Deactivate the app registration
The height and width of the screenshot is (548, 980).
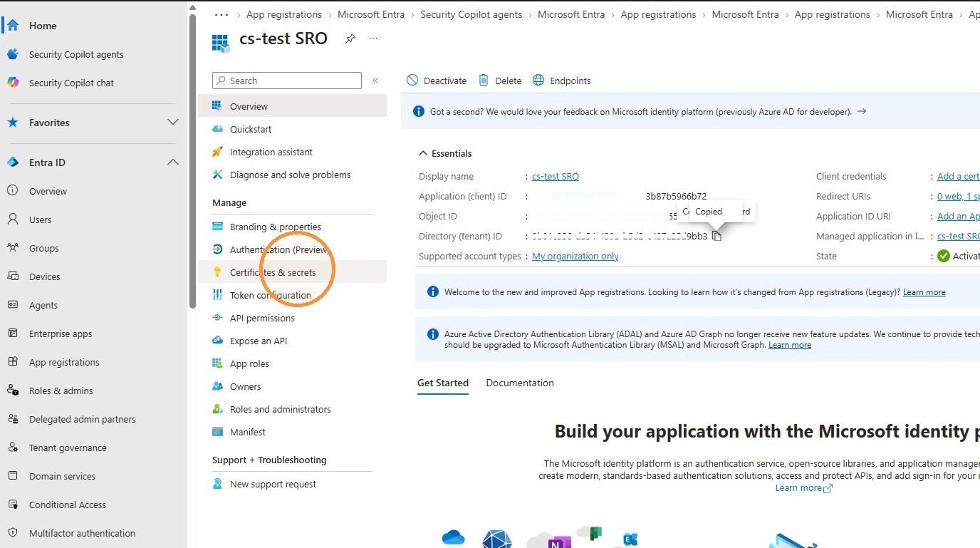(437, 81)
